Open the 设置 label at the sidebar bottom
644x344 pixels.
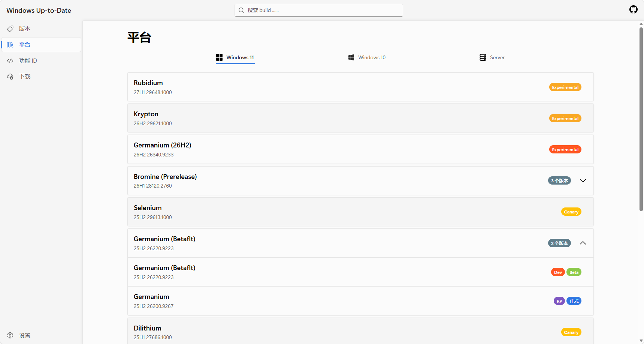click(x=25, y=335)
